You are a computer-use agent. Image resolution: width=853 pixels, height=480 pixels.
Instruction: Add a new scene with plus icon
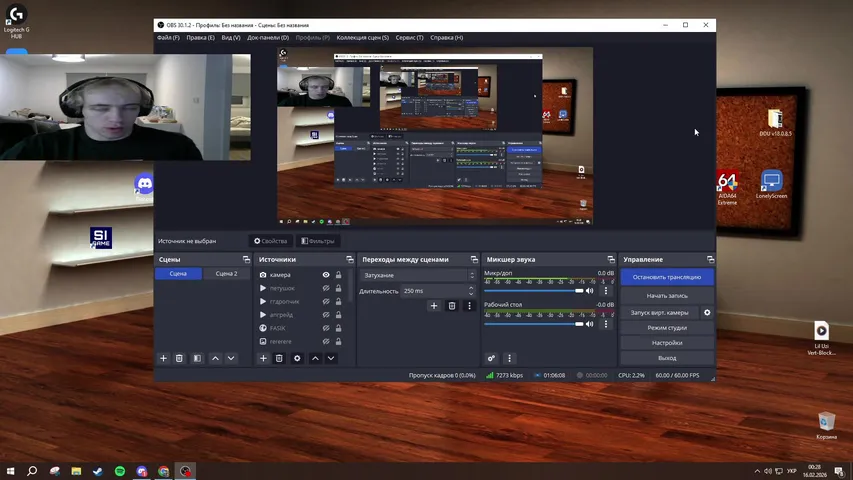pos(164,358)
